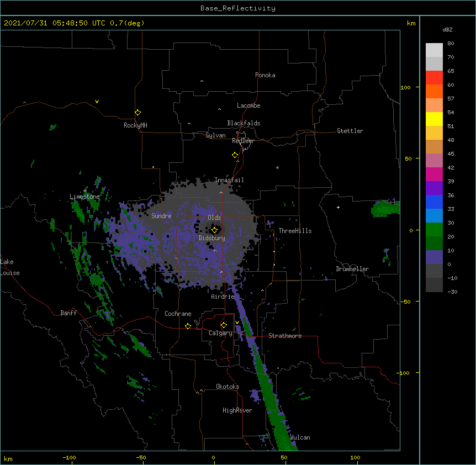Select the orange 57-60 dBZ legend swatch
Screen dimensions: 476x465
point(434,91)
